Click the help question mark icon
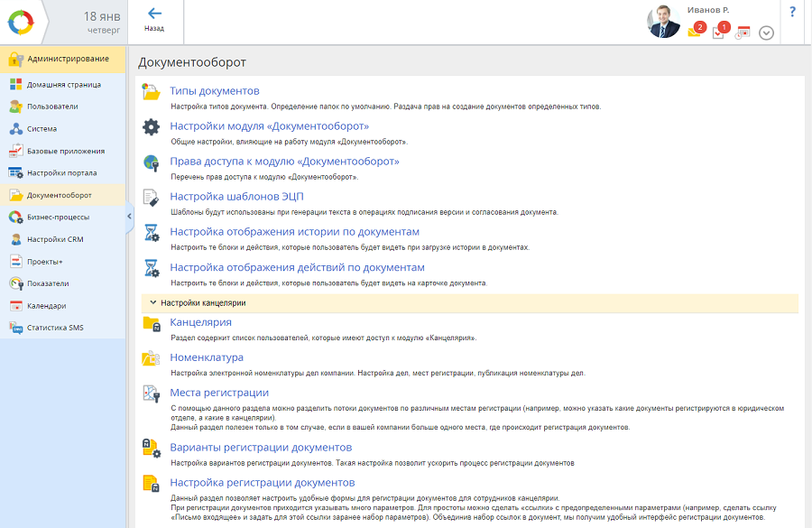Viewport: 812px width, 528px height. click(x=792, y=12)
